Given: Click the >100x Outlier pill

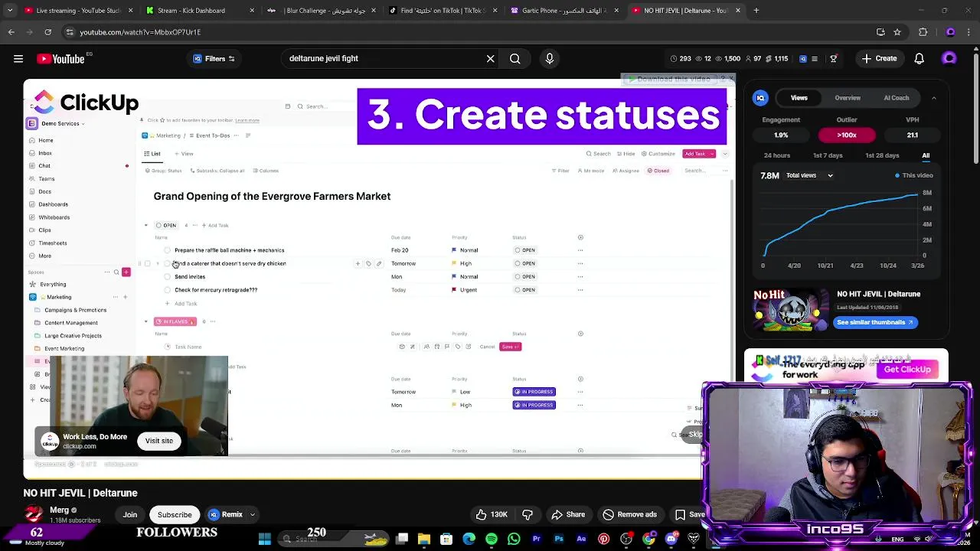Looking at the screenshot, I should coord(846,135).
